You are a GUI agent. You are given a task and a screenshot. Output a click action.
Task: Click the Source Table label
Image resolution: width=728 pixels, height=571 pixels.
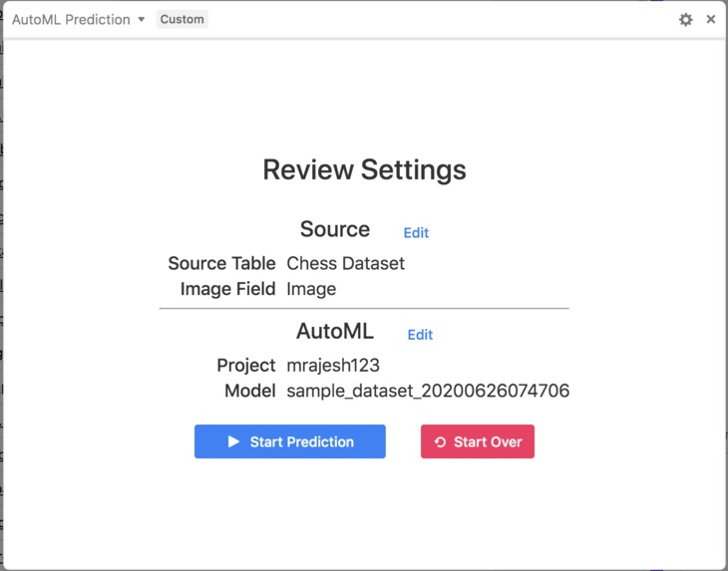pyautogui.click(x=222, y=263)
